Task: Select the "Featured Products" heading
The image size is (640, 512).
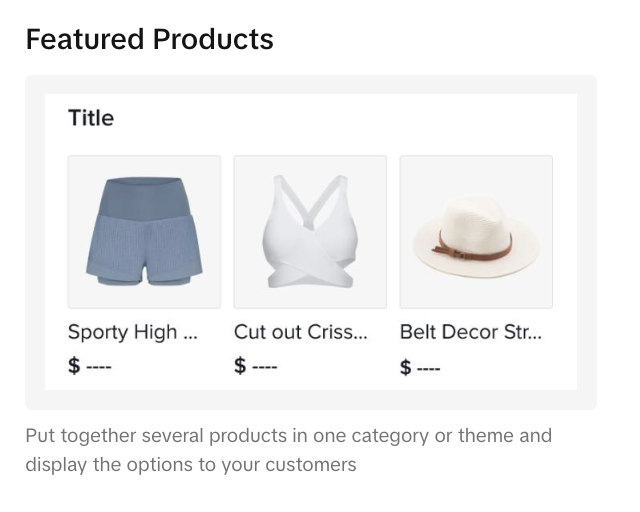Action: [x=149, y=39]
